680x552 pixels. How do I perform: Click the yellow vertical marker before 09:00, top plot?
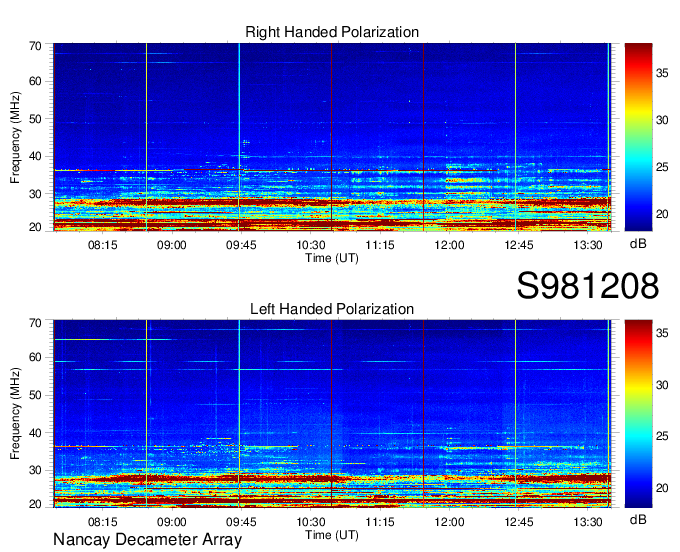[147, 137]
